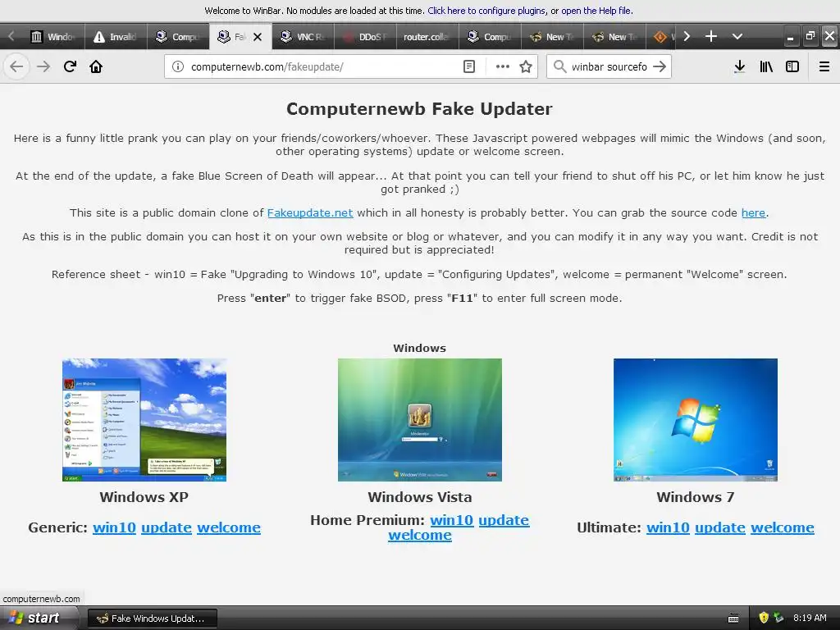This screenshot has height=630, width=840.
Task: Open Windows XP Generic welcome link
Action: click(x=229, y=527)
